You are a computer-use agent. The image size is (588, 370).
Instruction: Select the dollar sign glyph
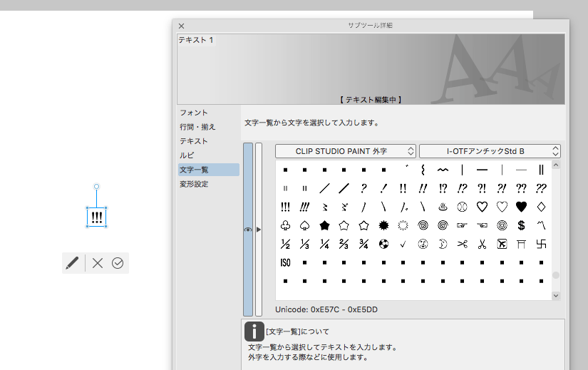(521, 225)
